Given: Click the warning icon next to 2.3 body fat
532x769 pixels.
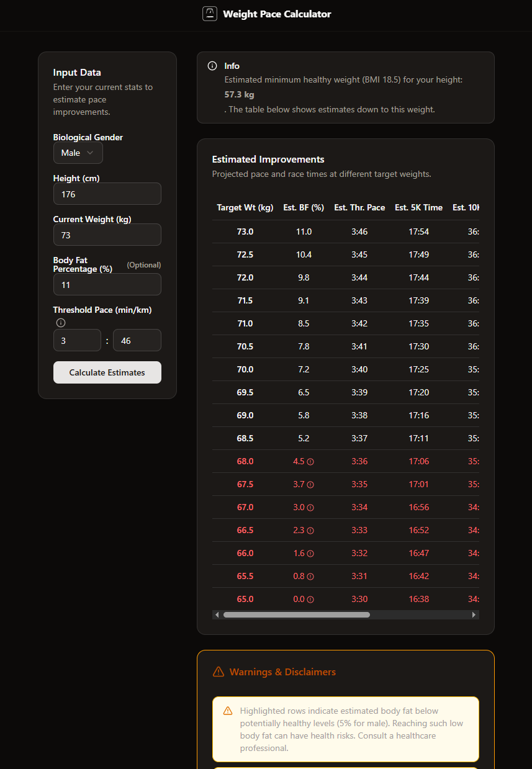Looking at the screenshot, I should [x=310, y=531].
